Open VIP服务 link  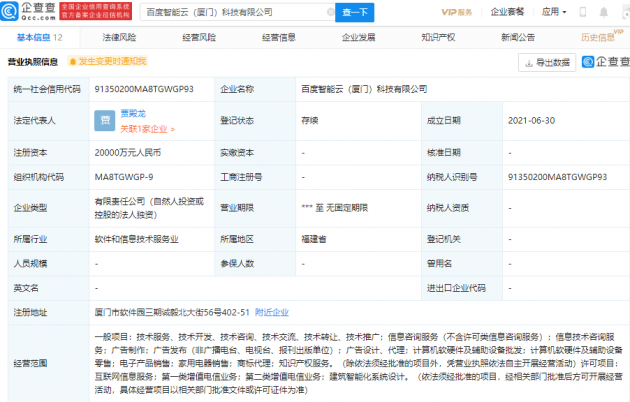[x=456, y=12]
